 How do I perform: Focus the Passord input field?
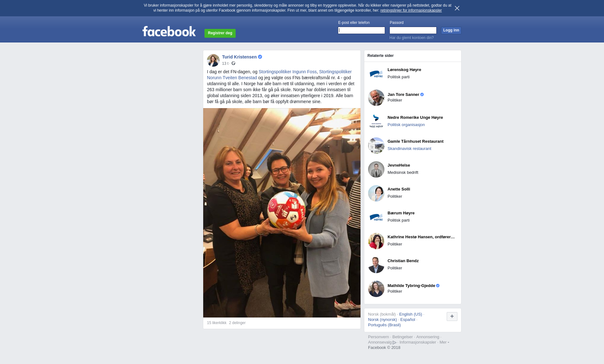pos(413,30)
